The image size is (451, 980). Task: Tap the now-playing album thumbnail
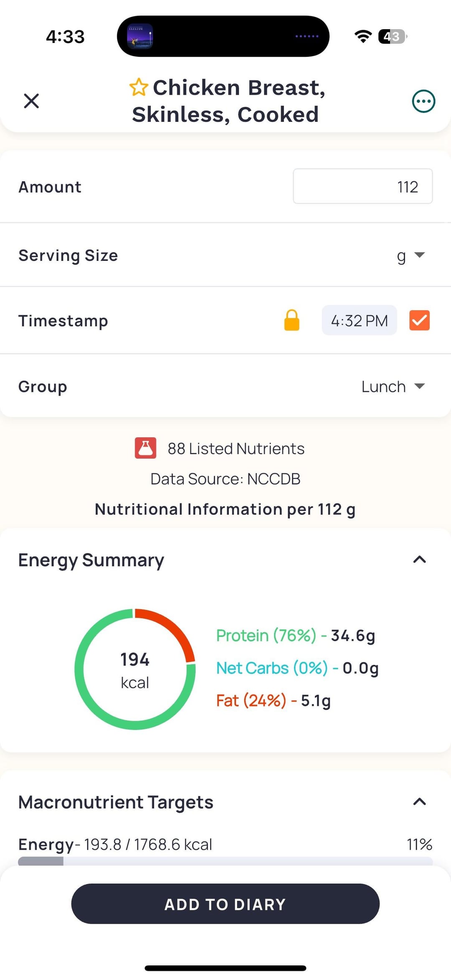pos(140,36)
